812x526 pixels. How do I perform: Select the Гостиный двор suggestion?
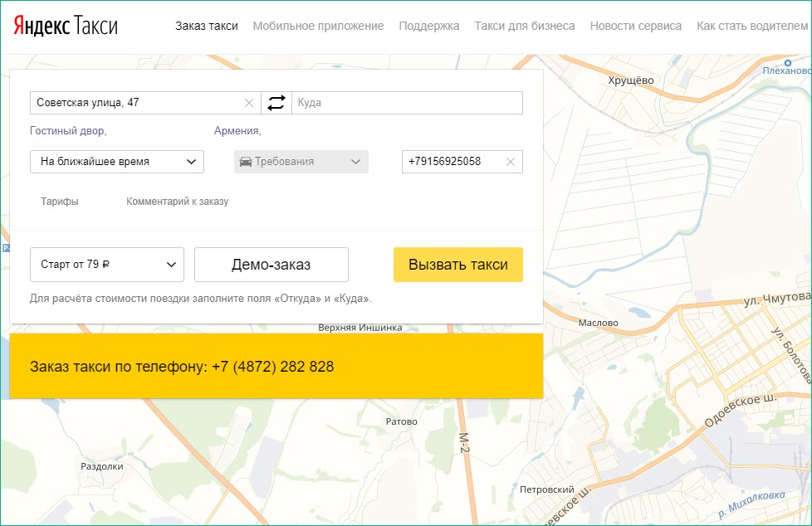tap(68, 131)
